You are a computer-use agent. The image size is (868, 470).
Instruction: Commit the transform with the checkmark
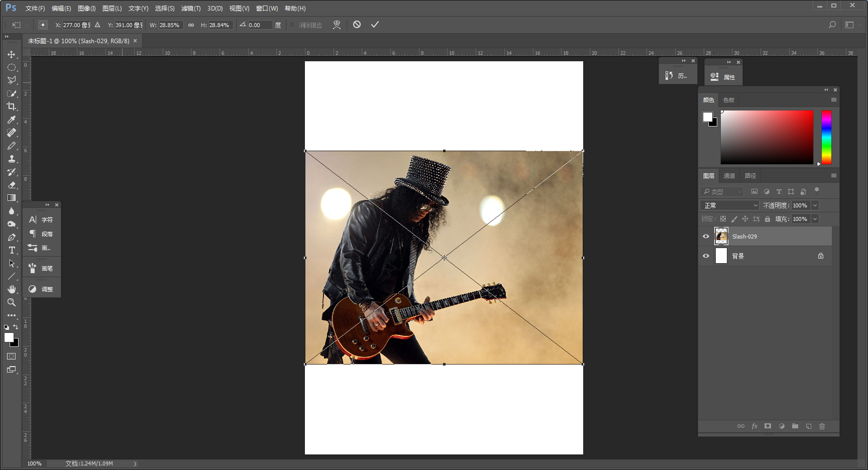375,25
